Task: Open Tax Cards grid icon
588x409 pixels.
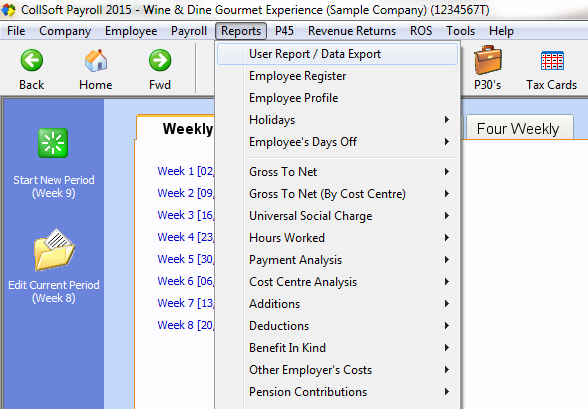Action: pyautogui.click(x=552, y=61)
